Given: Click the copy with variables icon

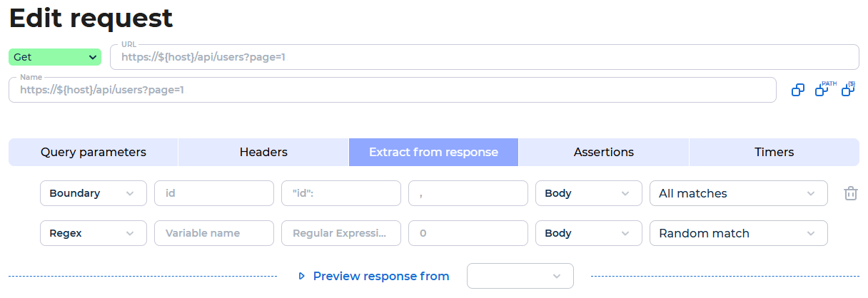Looking at the screenshot, I should [849, 89].
